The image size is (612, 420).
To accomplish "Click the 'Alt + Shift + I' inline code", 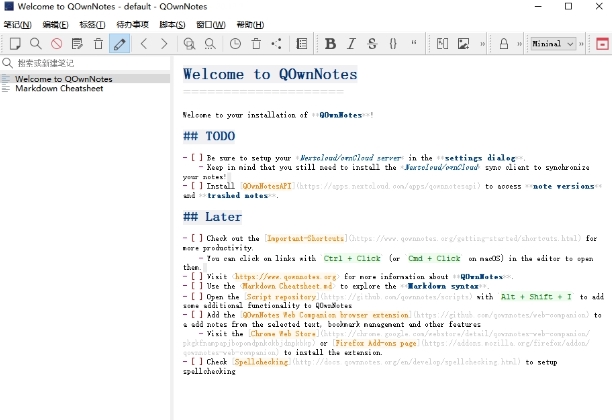I will 536,297.
